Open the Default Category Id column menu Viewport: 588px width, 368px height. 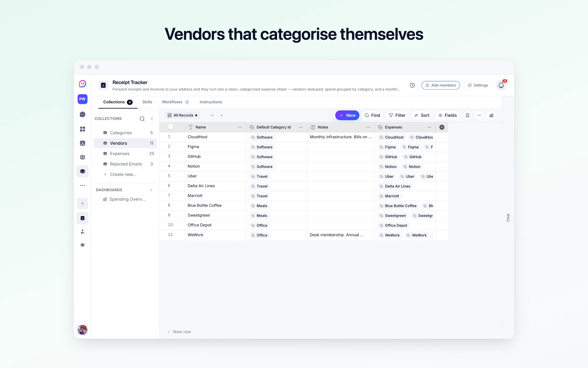click(301, 127)
